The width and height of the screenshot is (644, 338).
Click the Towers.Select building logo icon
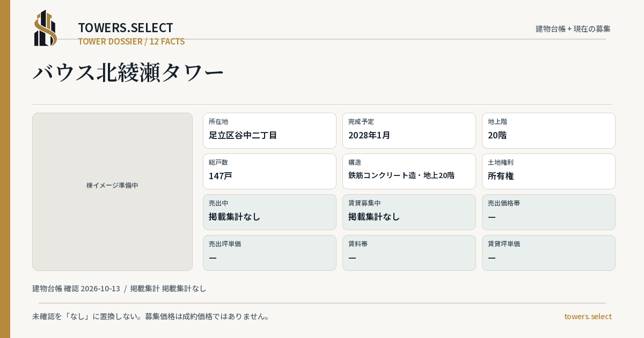coord(46,28)
